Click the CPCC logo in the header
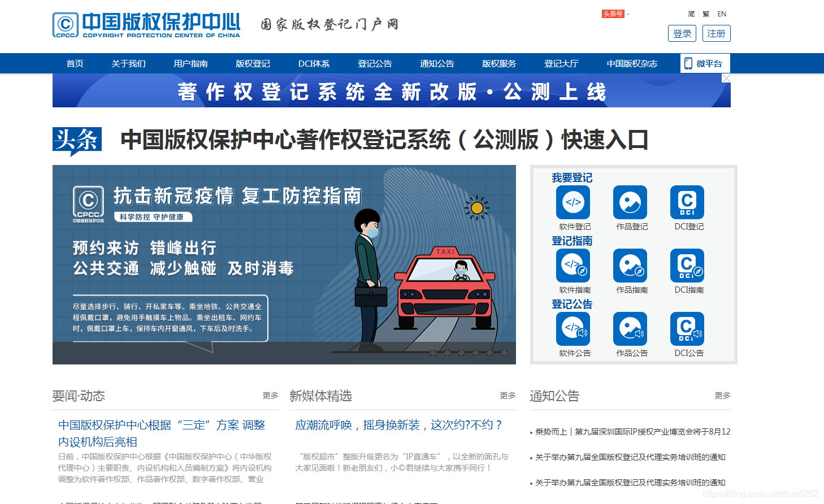This screenshot has width=824, height=504. [146, 25]
